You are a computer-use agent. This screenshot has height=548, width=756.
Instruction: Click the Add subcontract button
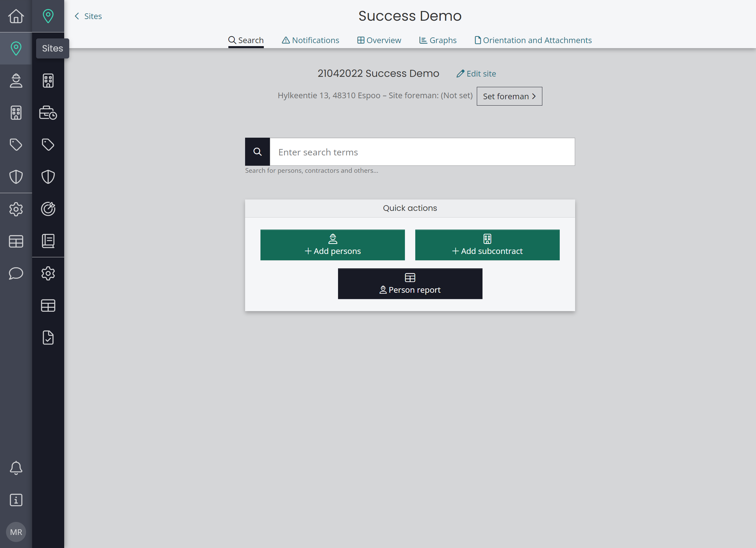click(487, 245)
